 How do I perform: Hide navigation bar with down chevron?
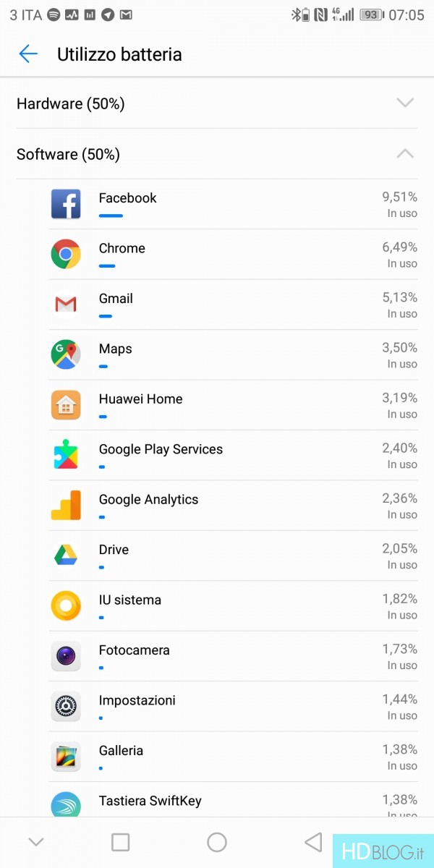click(x=35, y=842)
